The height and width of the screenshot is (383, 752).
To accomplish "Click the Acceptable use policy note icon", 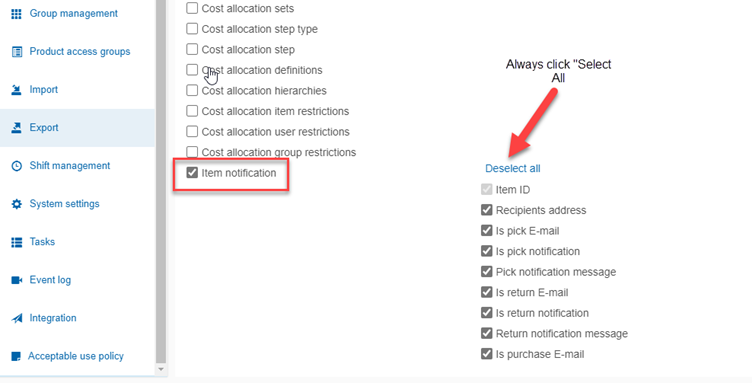I will pos(16,356).
